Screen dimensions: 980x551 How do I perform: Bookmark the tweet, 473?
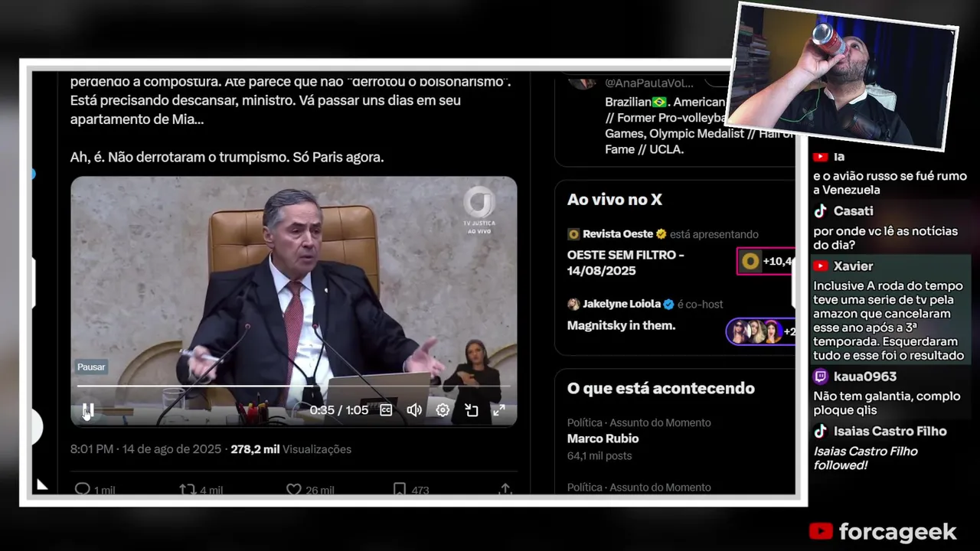tap(410, 490)
